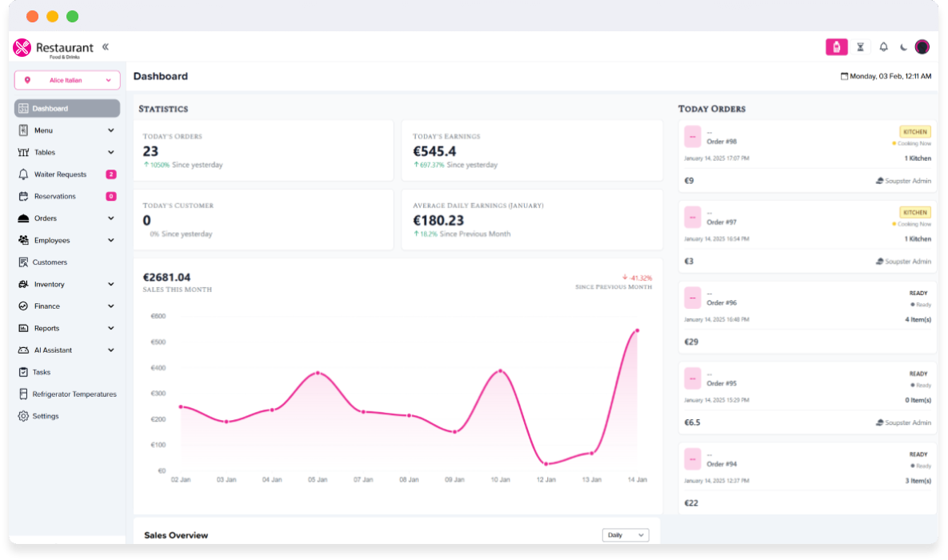Viewport: 948px width, 560px height.
Task: Open the Reservations page label
Action: point(55,196)
